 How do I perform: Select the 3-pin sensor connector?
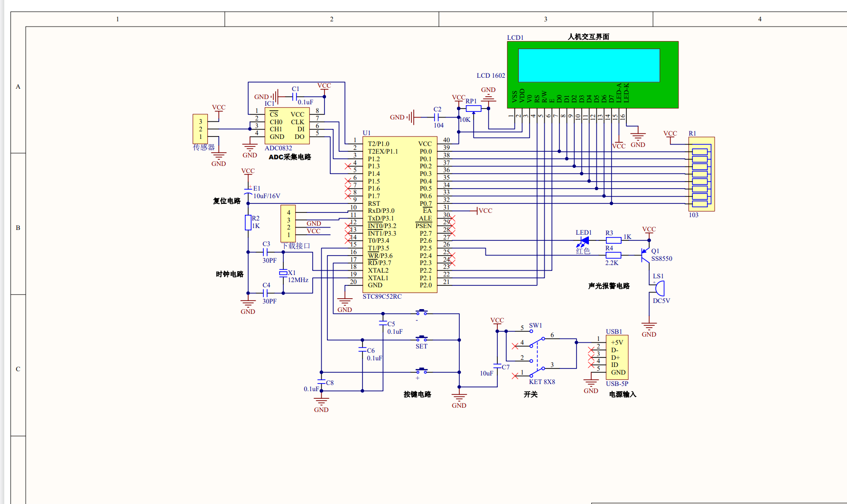coord(200,128)
